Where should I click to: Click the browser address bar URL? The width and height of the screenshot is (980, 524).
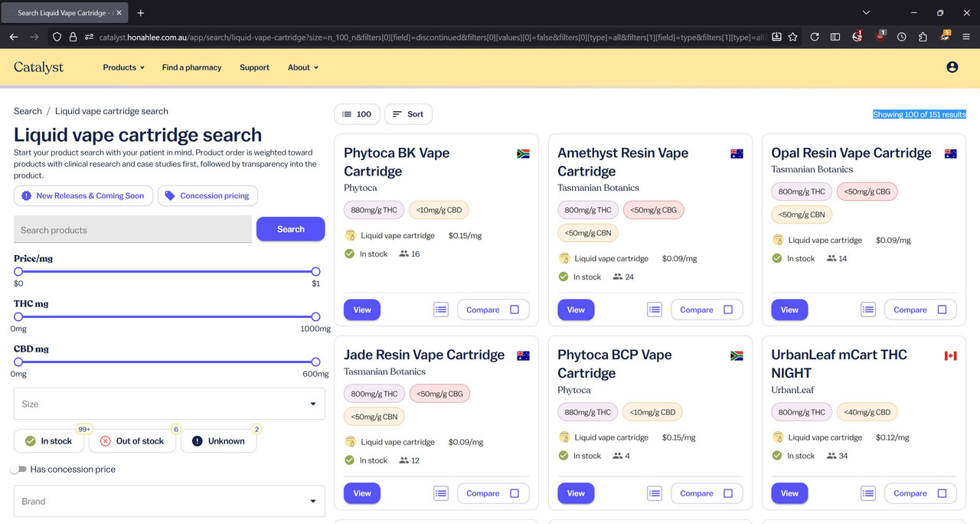click(x=433, y=37)
